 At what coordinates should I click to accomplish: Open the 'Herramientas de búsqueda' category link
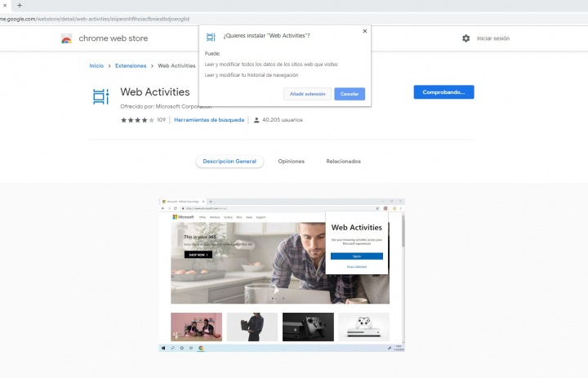pos(209,120)
